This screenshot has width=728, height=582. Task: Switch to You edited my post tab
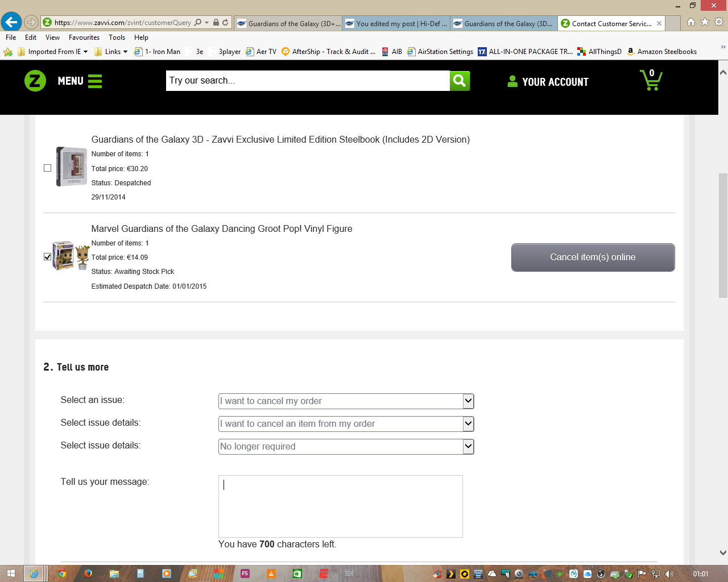tap(396, 23)
